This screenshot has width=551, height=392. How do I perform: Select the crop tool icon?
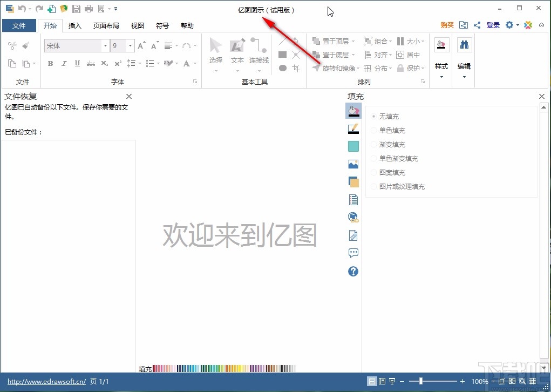[296, 68]
